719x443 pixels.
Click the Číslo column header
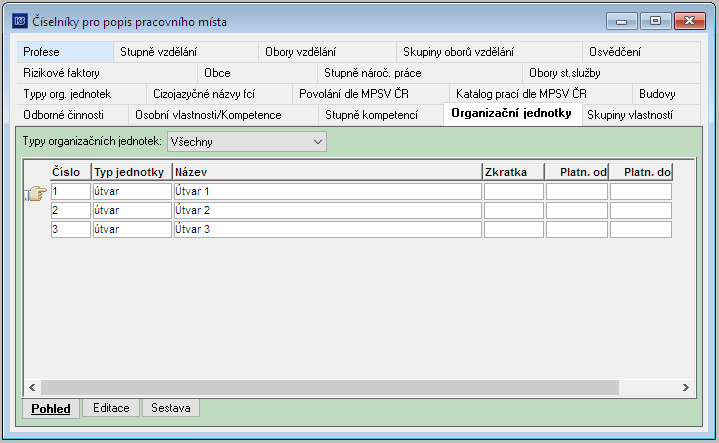[x=71, y=172]
